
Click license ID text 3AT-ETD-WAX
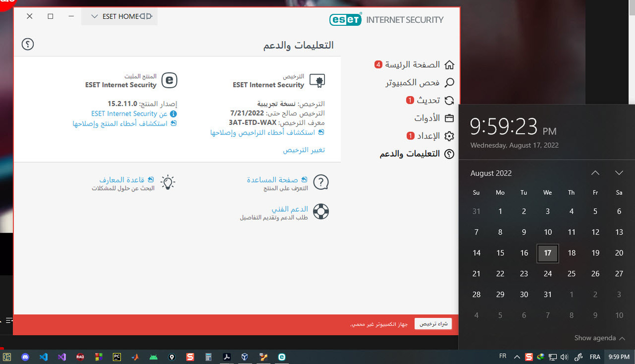point(253,122)
